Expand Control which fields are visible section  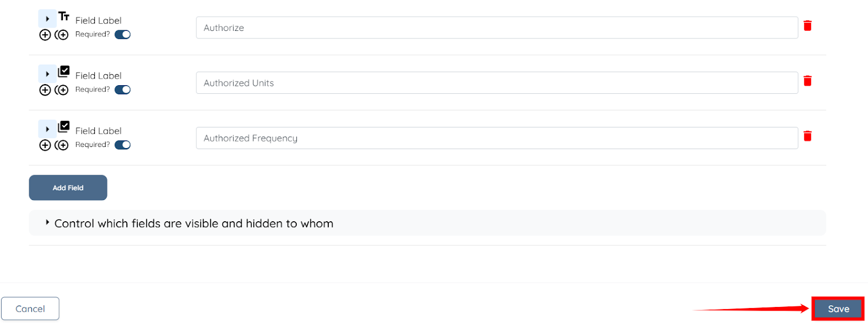[48, 222]
